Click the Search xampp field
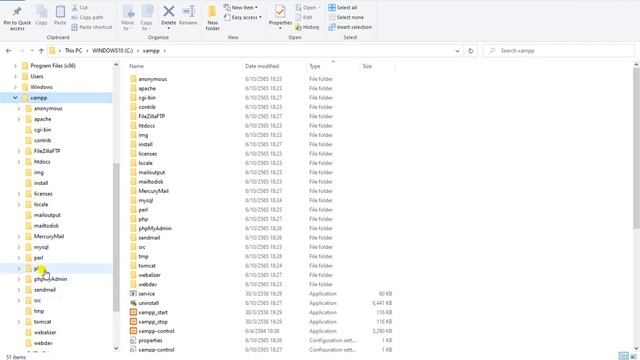 559,51
